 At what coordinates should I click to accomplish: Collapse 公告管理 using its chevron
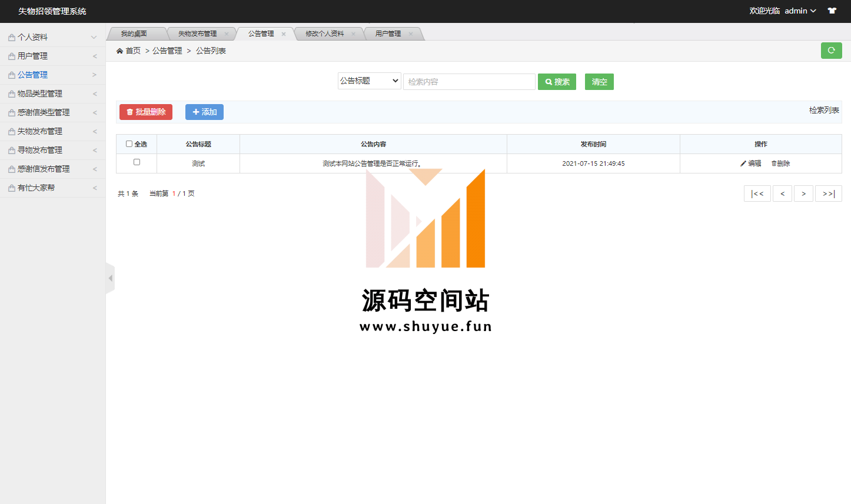[94, 75]
